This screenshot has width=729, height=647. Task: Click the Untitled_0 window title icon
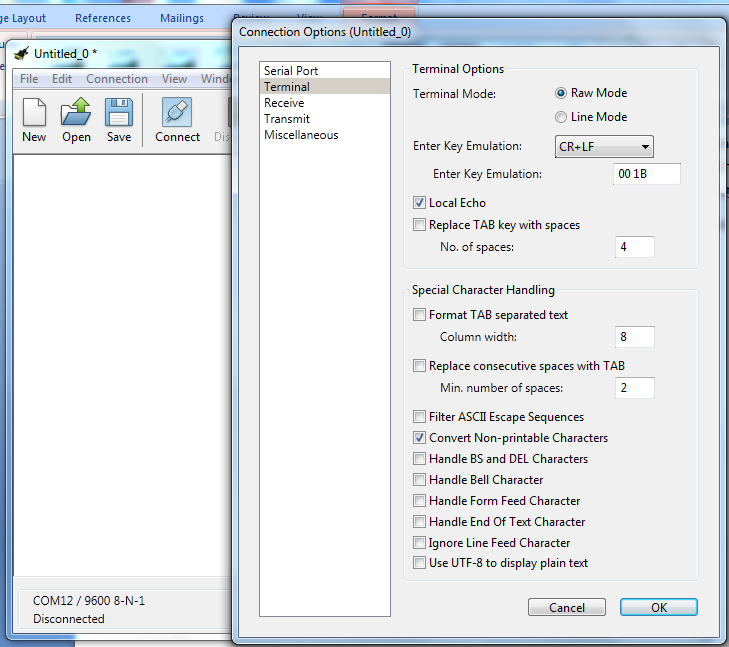pyautogui.click(x=20, y=53)
